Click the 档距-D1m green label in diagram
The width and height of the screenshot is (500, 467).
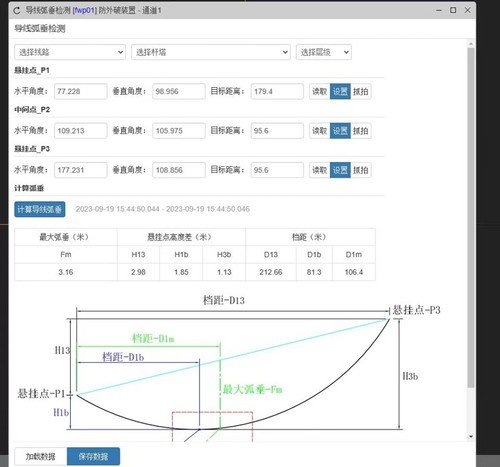(x=153, y=338)
